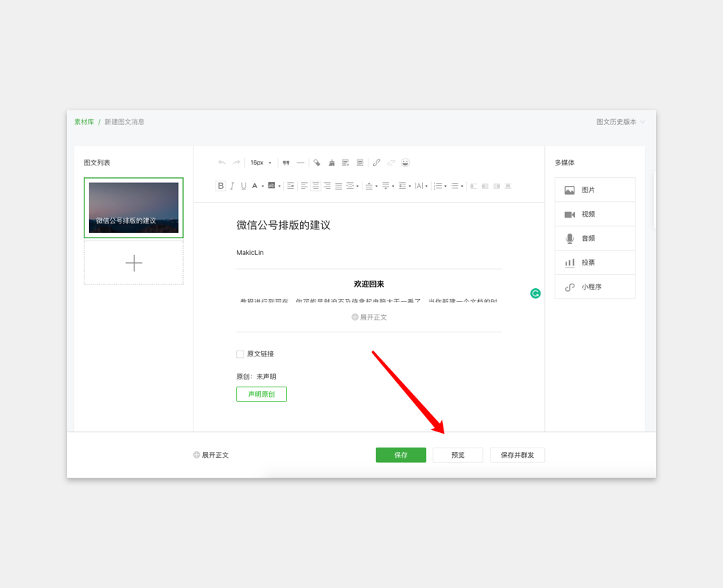Image resolution: width=723 pixels, height=588 pixels.
Task: Open the text background color picker
Action: (271, 186)
